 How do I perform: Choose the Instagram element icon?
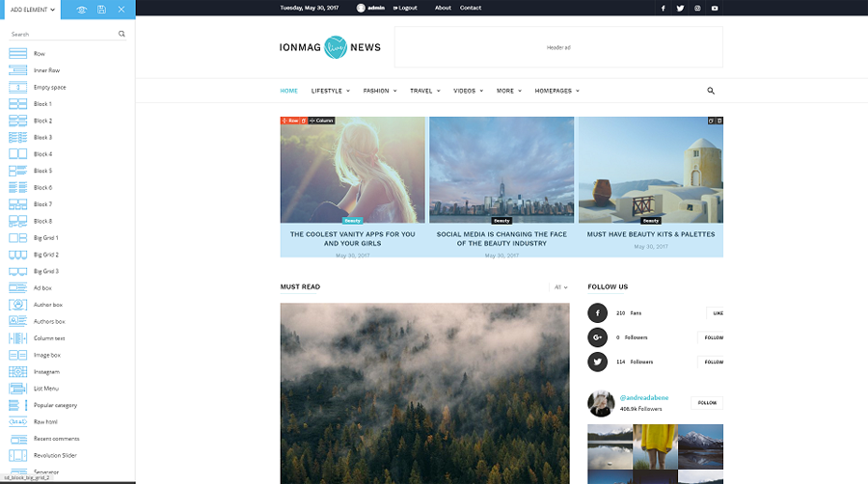(x=18, y=372)
